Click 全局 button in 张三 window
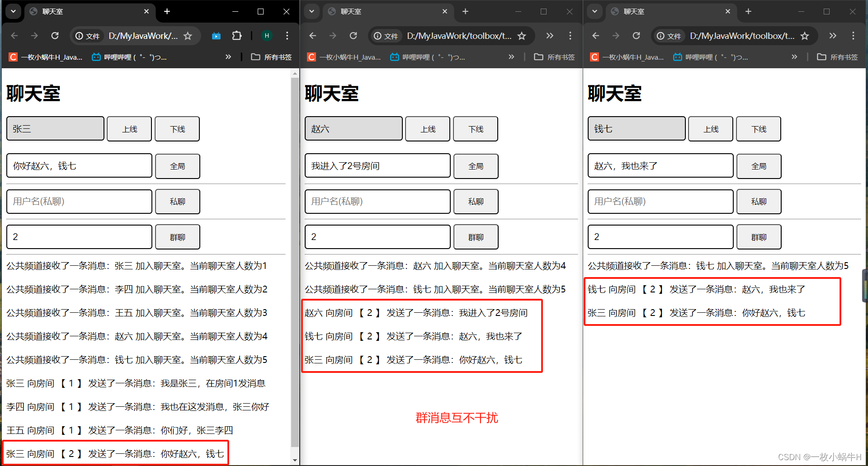Screen dimensions: 868x466 [x=178, y=166]
